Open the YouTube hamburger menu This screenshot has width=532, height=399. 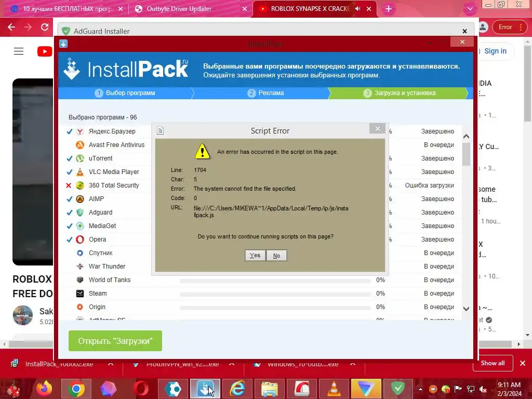[19, 51]
